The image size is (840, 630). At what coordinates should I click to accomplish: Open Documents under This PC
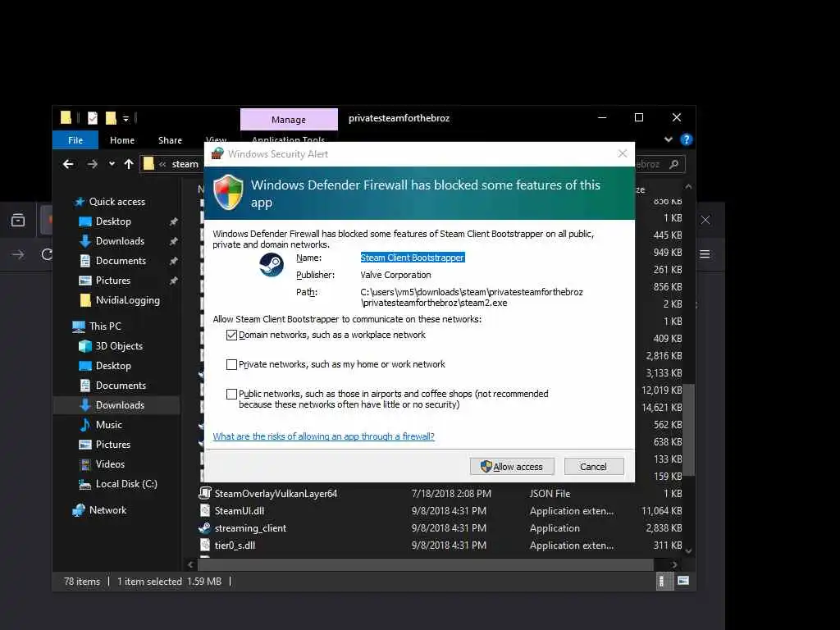(121, 386)
